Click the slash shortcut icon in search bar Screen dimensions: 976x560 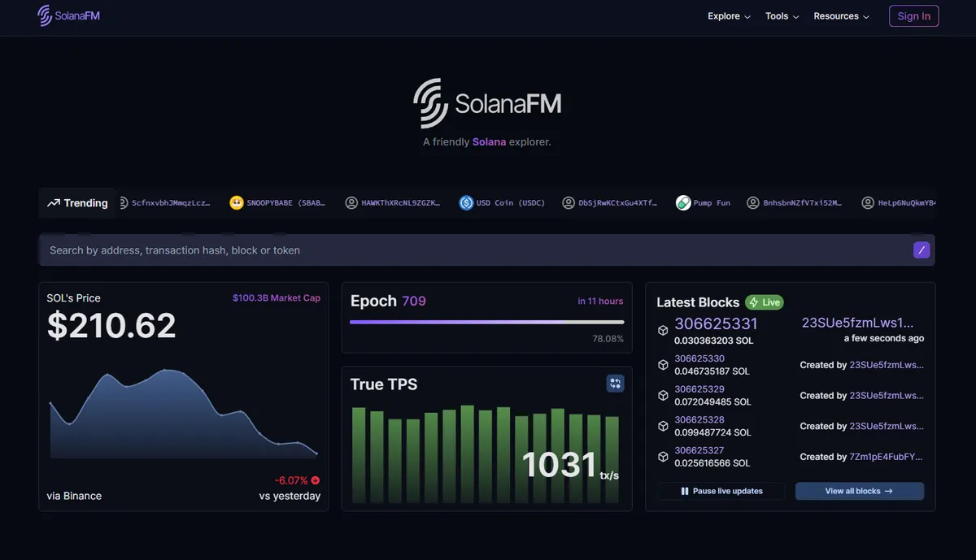pyautogui.click(x=922, y=250)
